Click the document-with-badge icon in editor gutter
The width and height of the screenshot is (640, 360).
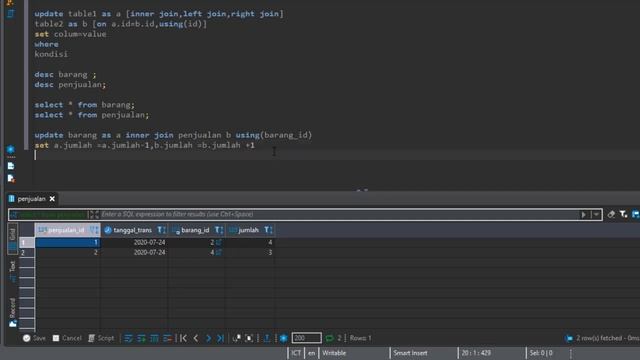pyautogui.click(x=11, y=178)
